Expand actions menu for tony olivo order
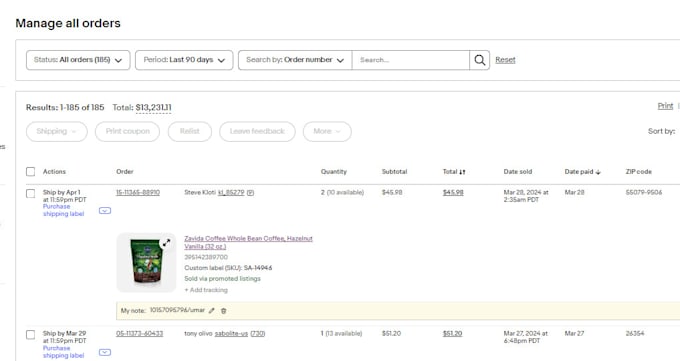This screenshot has height=361, width=680. tap(105, 352)
